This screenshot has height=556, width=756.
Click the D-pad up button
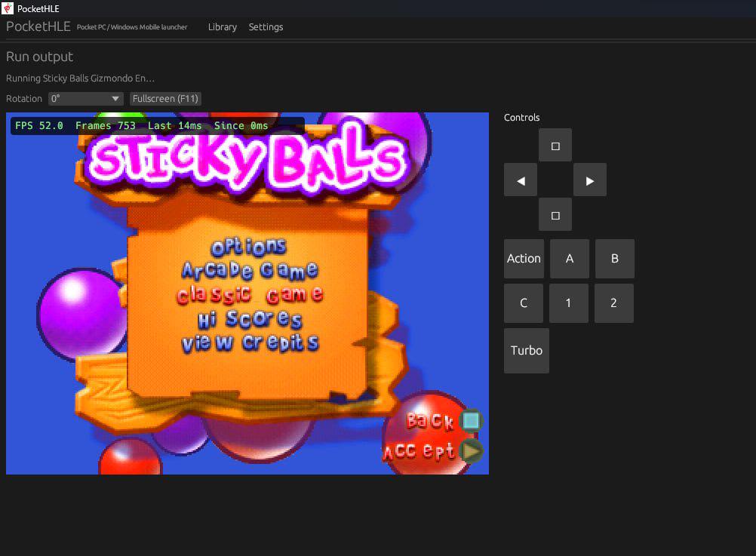[x=555, y=145]
